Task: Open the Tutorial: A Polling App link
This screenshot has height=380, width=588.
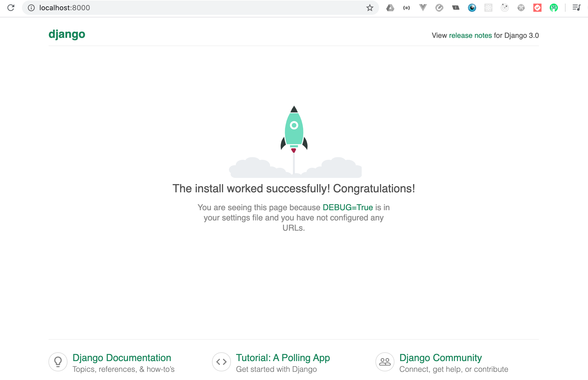Action: tap(283, 358)
